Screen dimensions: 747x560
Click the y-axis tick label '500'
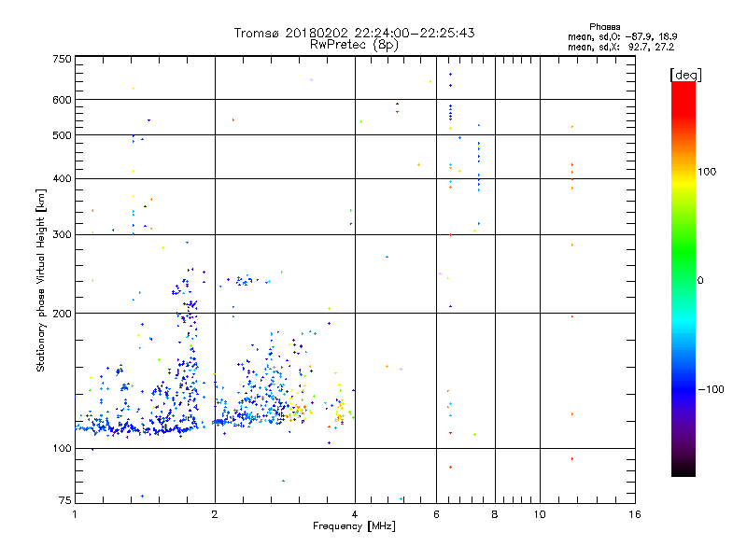click(62, 135)
